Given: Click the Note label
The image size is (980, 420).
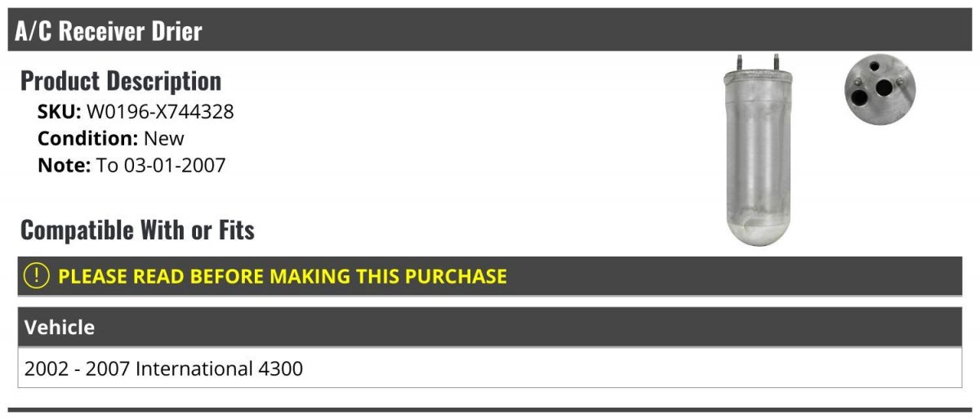Looking at the screenshot, I should tap(65, 165).
